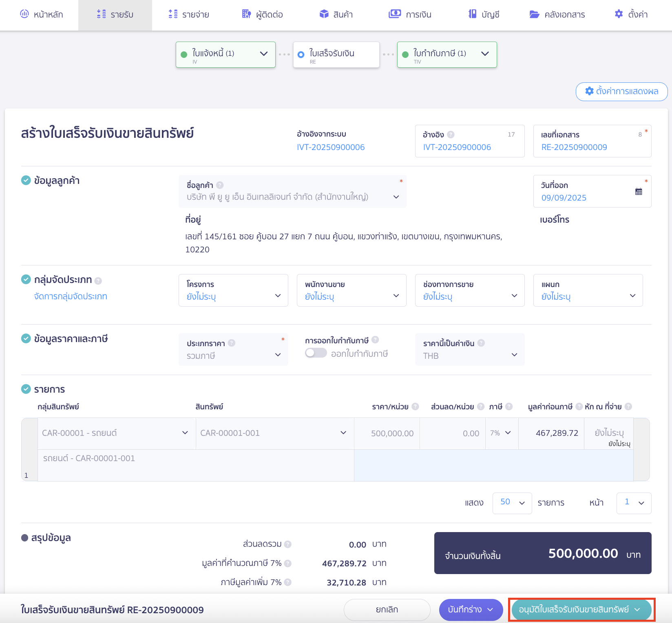Open the การเงิน finance menu

[x=410, y=15]
